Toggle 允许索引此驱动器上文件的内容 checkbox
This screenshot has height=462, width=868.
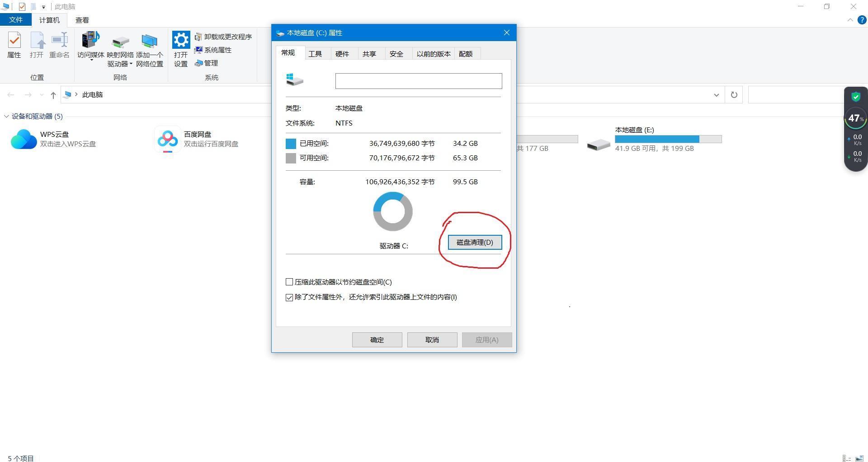tap(289, 297)
